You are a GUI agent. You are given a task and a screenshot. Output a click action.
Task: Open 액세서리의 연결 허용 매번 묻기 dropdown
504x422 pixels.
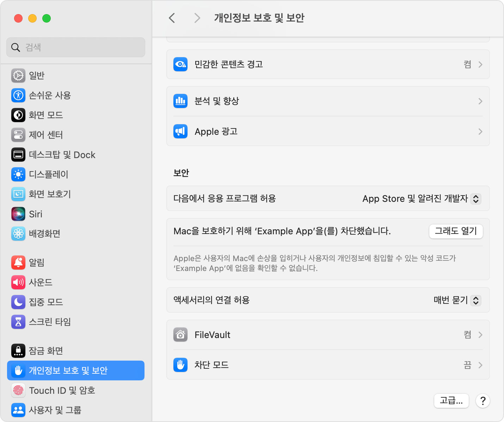click(x=476, y=300)
